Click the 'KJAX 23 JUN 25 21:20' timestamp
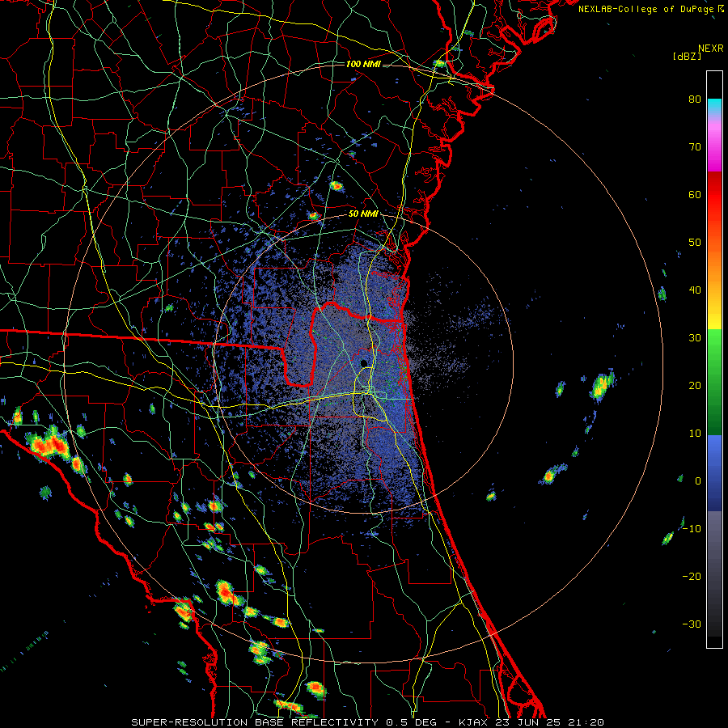The width and height of the screenshot is (728, 728). pyautogui.click(x=531, y=722)
